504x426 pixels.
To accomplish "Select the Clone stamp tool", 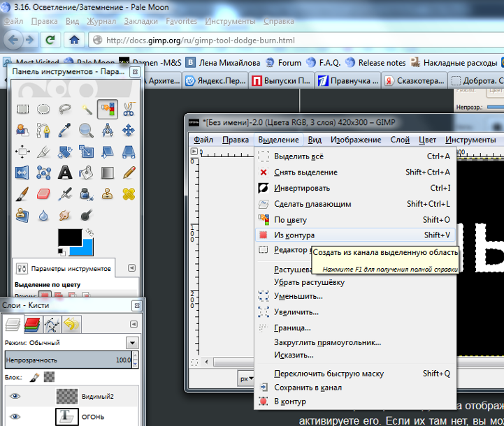I will click(x=108, y=194).
